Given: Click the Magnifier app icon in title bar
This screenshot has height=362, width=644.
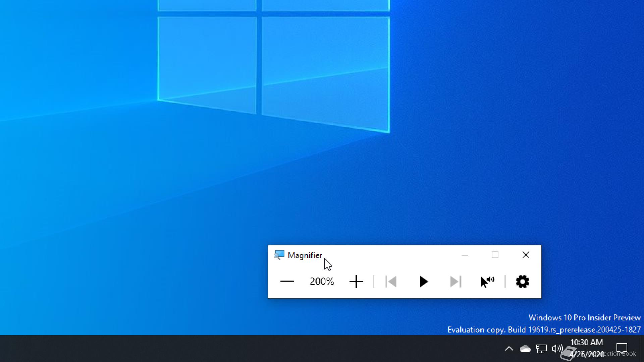Looking at the screenshot, I should 279,255.
